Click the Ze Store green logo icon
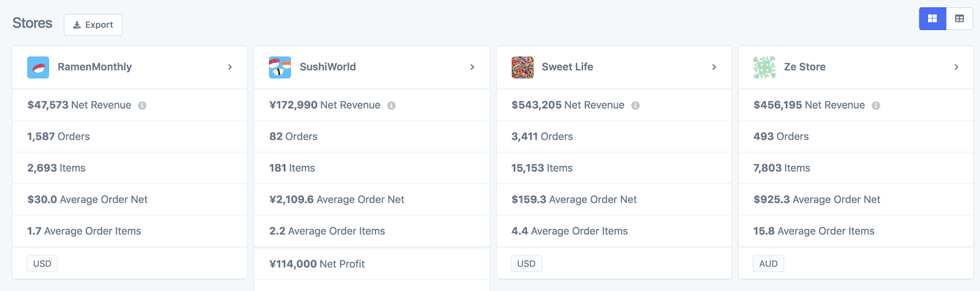This screenshot has width=980, height=291. [764, 67]
